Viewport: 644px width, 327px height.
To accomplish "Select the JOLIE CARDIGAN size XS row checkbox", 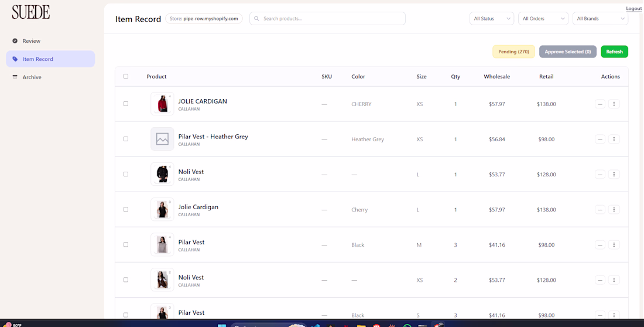I will pos(126,104).
